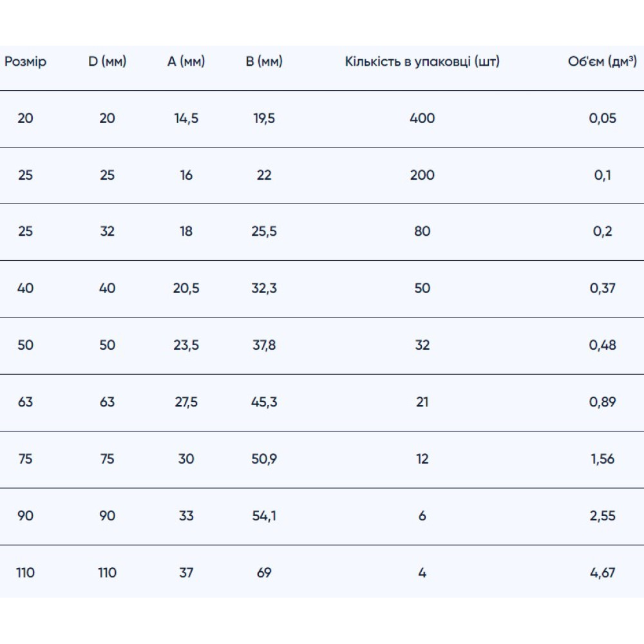Click the Кількість в упаковці (шт) header

(x=422, y=62)
